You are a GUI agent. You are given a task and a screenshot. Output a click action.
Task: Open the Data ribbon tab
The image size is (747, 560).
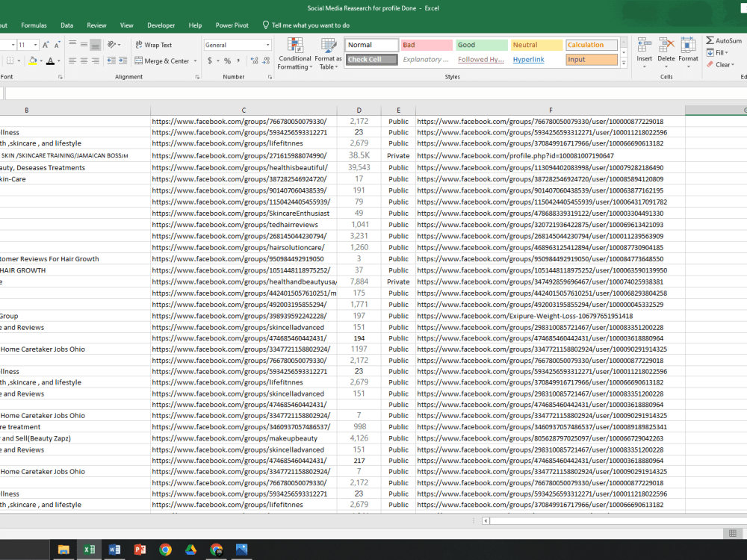click(x=66, y=25)
